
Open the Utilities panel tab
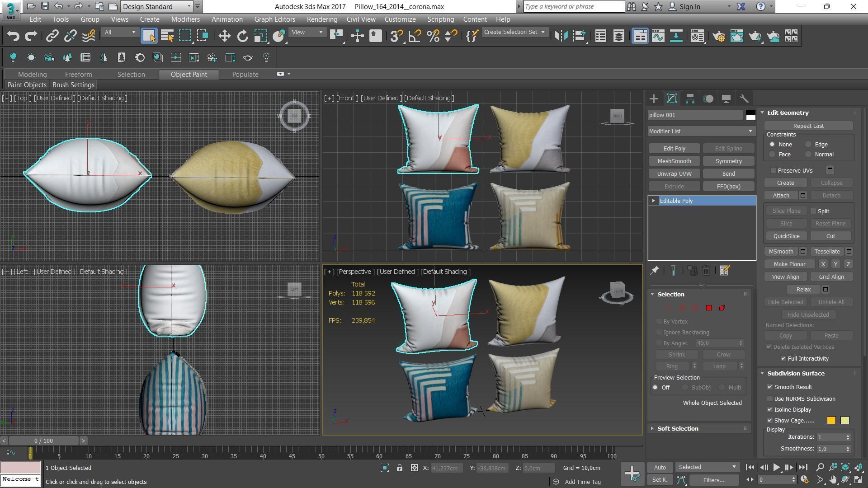(744, 99)
